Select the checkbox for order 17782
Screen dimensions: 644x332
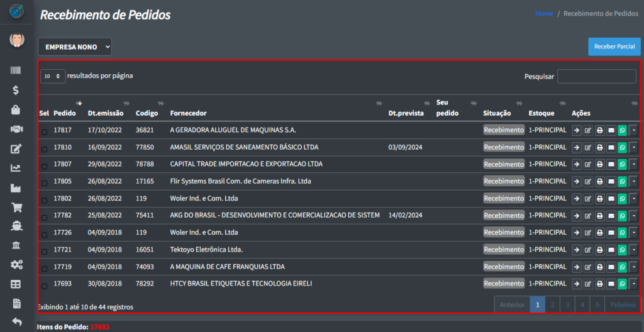pos(44,216)
